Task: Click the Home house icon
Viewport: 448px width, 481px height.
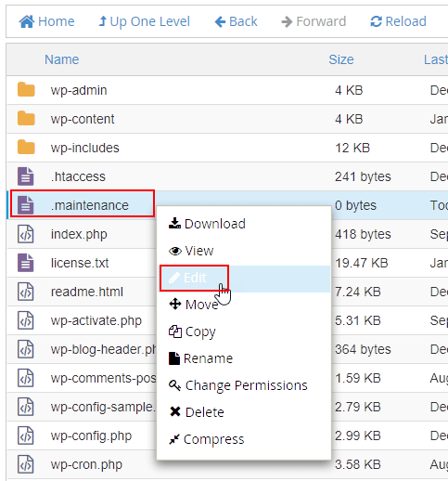Action: 27,21
